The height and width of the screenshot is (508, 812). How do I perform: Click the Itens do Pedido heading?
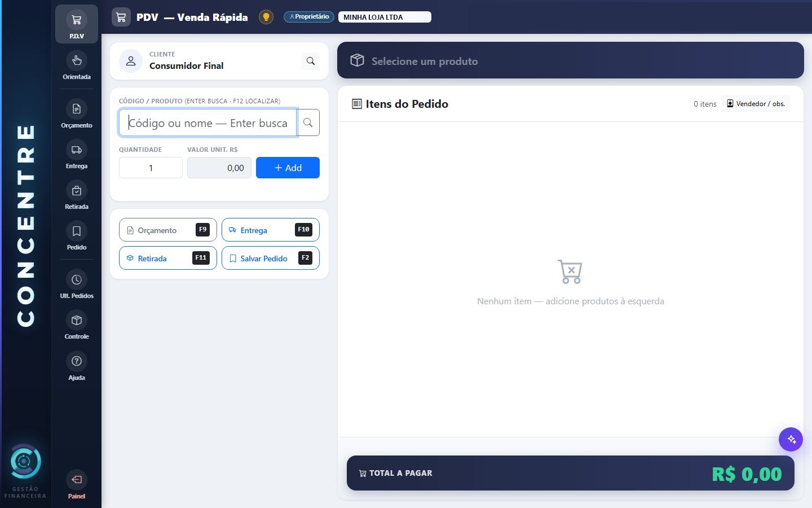(407, 104)
